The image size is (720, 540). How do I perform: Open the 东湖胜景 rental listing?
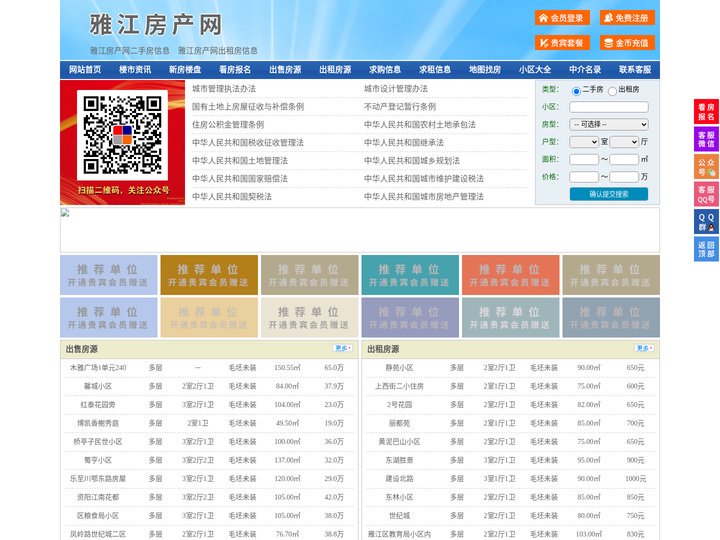click(x=399, y=460)
